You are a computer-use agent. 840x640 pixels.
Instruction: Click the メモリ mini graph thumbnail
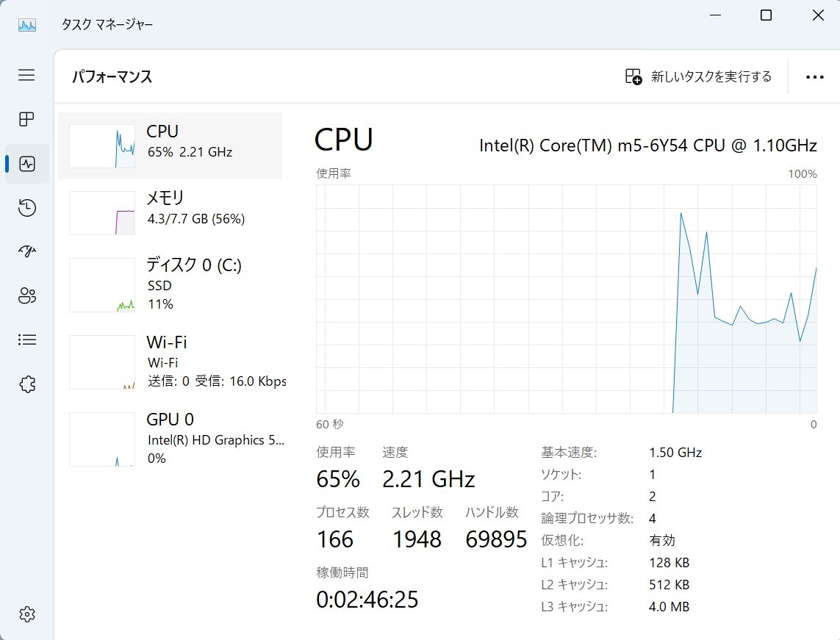point(102,213)
